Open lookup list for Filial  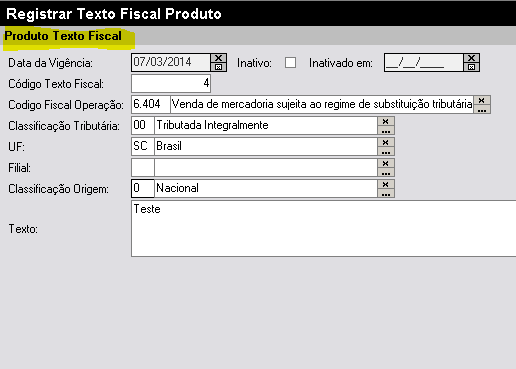(386, 172)
